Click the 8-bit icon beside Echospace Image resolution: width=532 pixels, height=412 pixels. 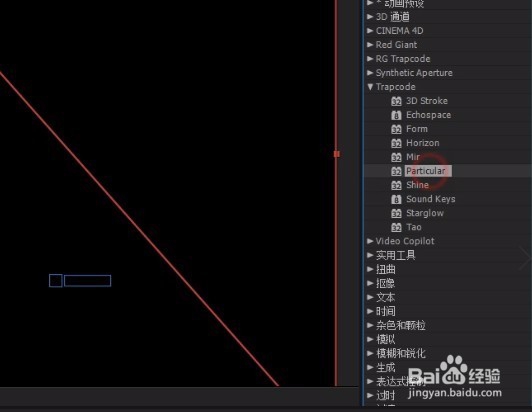click(x=396, y=115)
